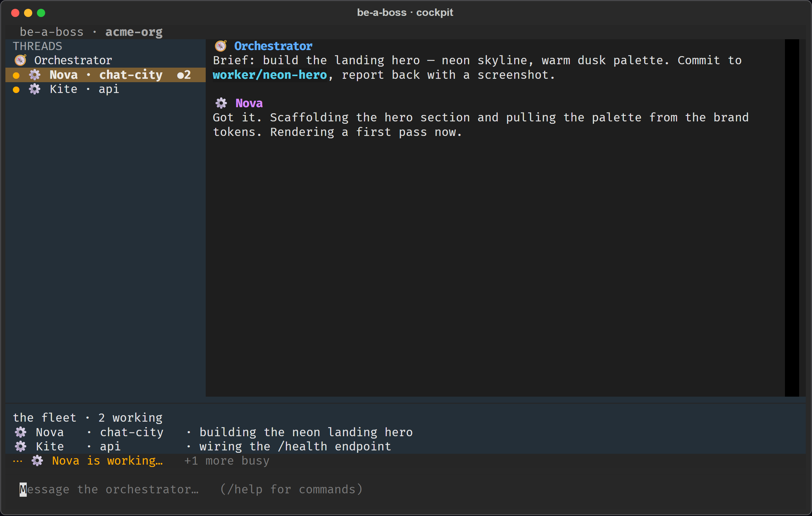Focus the 'Message the orchestrator…' input field

tap(406, 489)
